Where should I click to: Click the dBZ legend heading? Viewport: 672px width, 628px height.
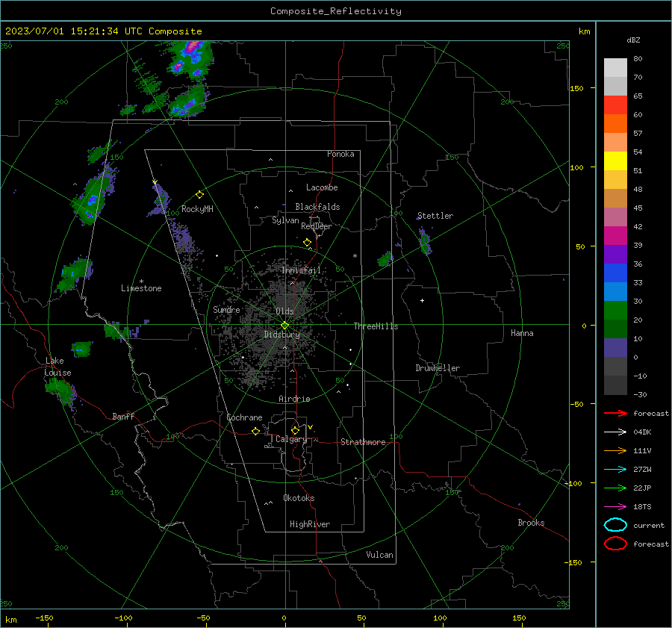click(x=633, y=40)
